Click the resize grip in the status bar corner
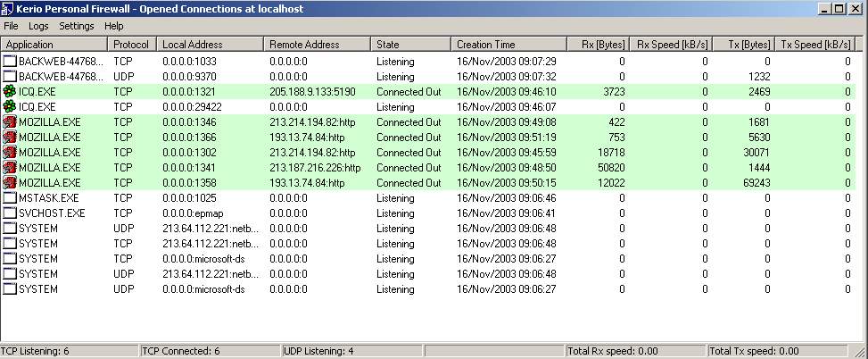 pyautogui.click(x=861, y=352)
